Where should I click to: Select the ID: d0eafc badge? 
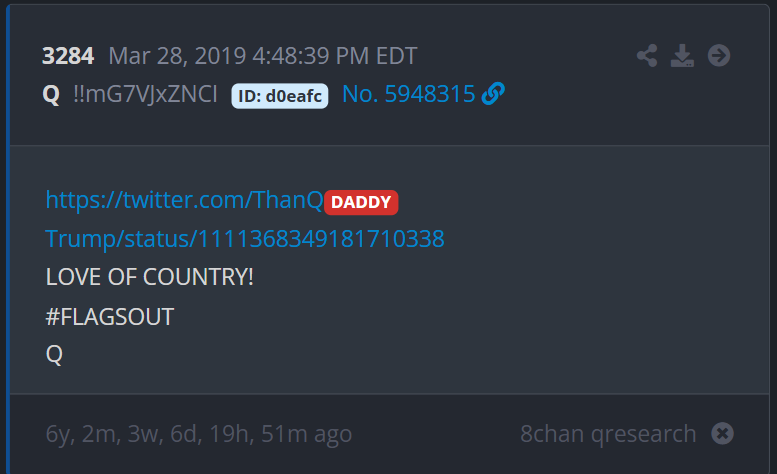click(x=280, y=96)
